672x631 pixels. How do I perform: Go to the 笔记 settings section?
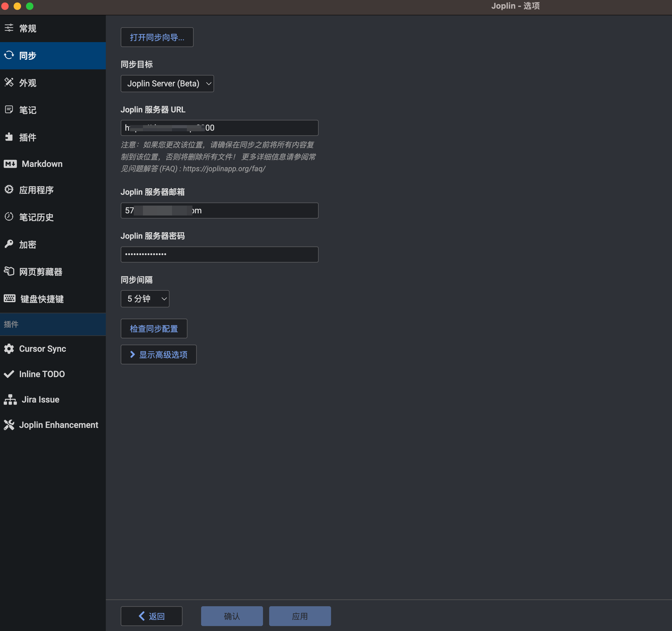[53, 110]
